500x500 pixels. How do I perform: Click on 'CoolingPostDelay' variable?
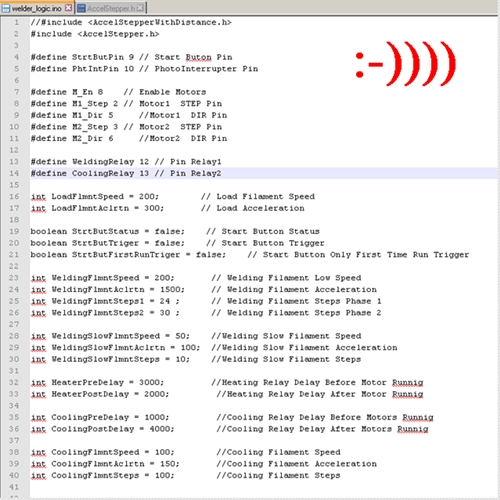click(x=93, y=429)
